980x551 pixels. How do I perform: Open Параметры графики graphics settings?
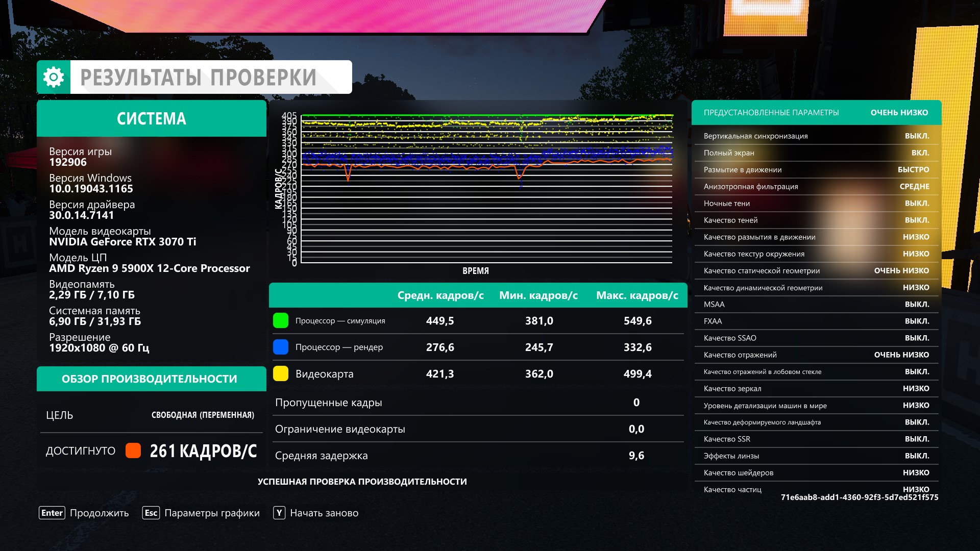tap(212, 513)
